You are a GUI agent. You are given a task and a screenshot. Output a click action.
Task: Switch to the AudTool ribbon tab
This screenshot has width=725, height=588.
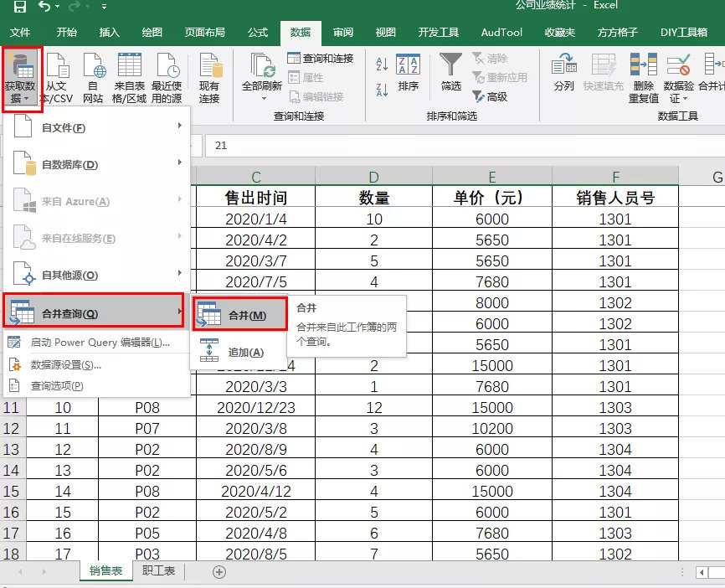[501, 33]
